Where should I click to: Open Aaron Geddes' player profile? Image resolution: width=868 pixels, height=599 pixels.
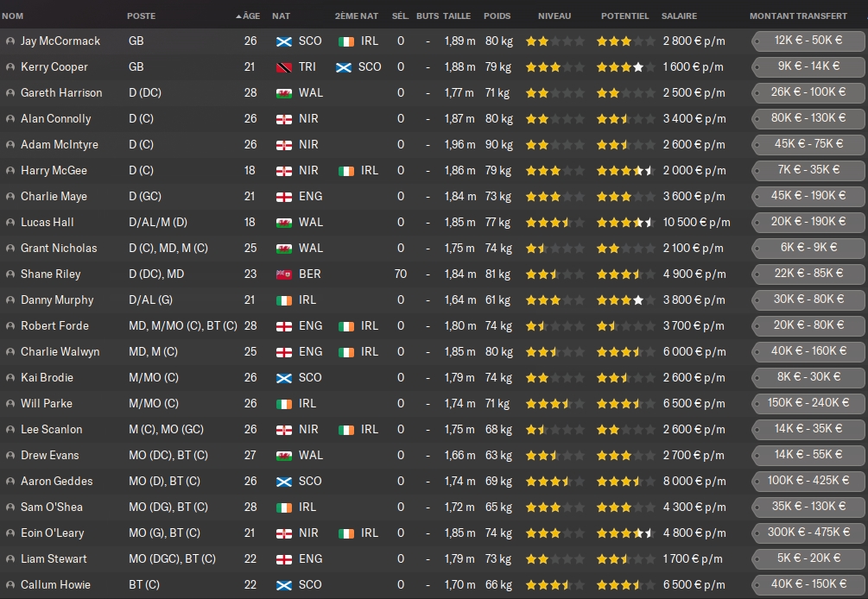57,482
